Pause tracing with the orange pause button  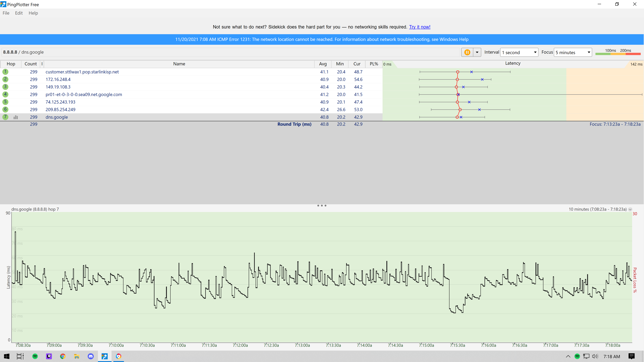467,52
